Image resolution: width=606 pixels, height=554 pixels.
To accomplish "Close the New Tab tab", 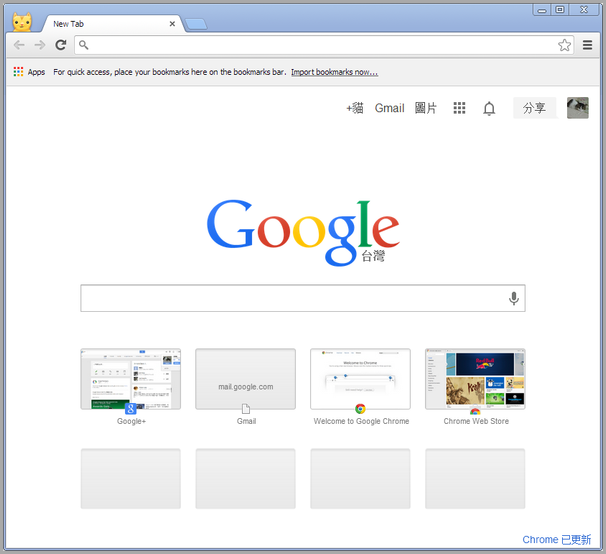I will tap(172, 24).
